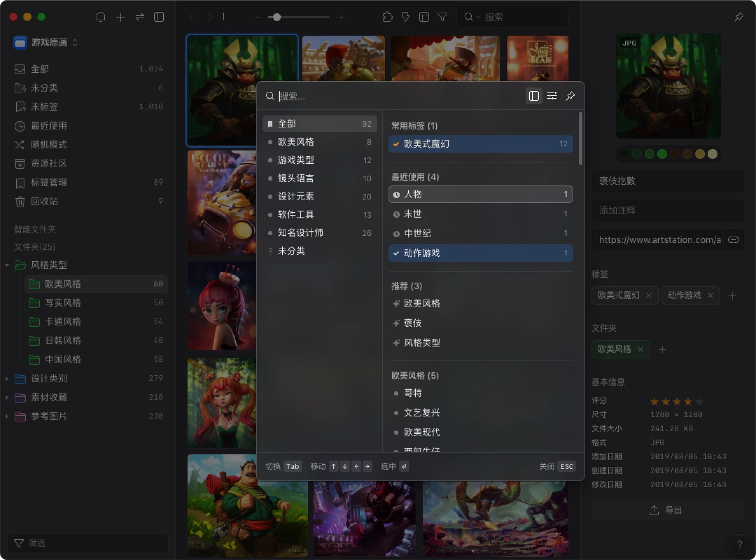The height and width of the screenshot is (560, 756).
Task: Open the filter funnel icon in the toolbar
Action: pos(442,17)
